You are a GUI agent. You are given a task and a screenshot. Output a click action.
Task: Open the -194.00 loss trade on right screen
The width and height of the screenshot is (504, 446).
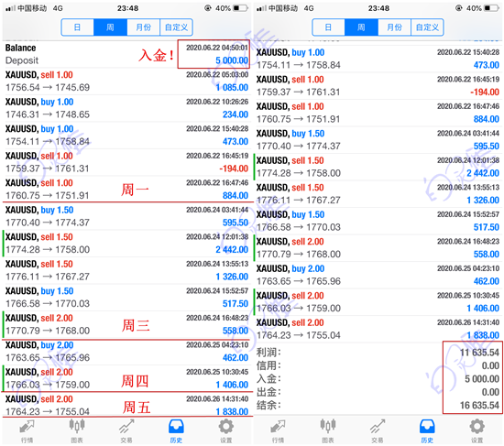click(x=378, y=86)
